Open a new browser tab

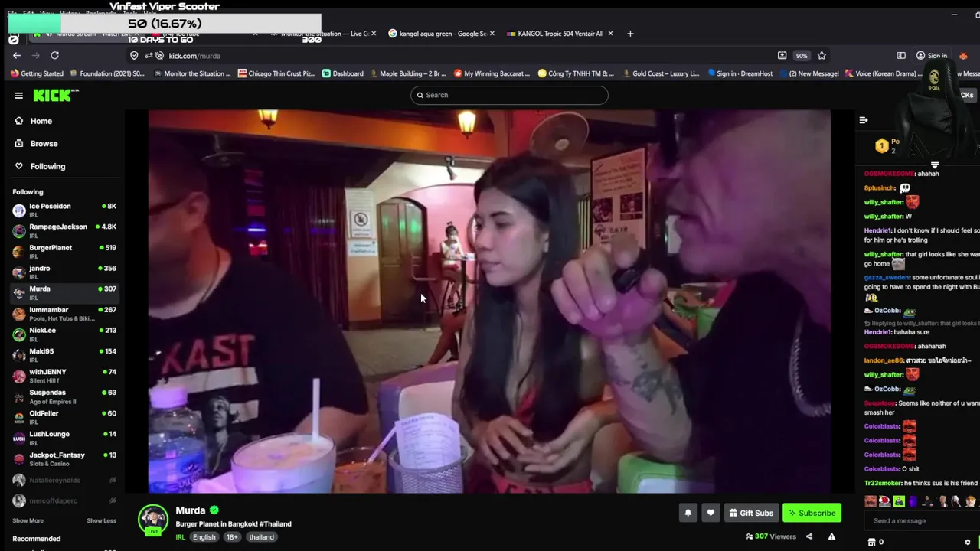(x=630, y=34)
